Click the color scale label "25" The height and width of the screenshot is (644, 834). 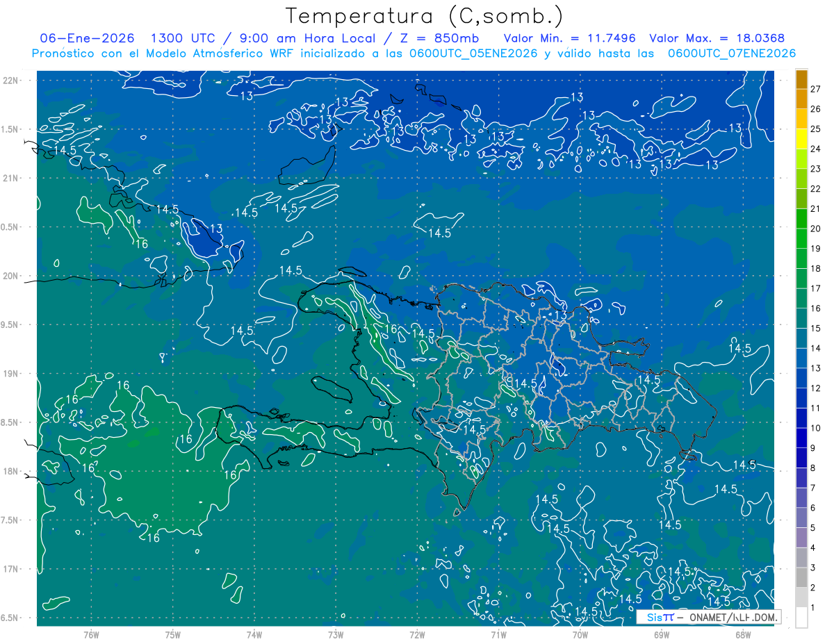(816, 129)
